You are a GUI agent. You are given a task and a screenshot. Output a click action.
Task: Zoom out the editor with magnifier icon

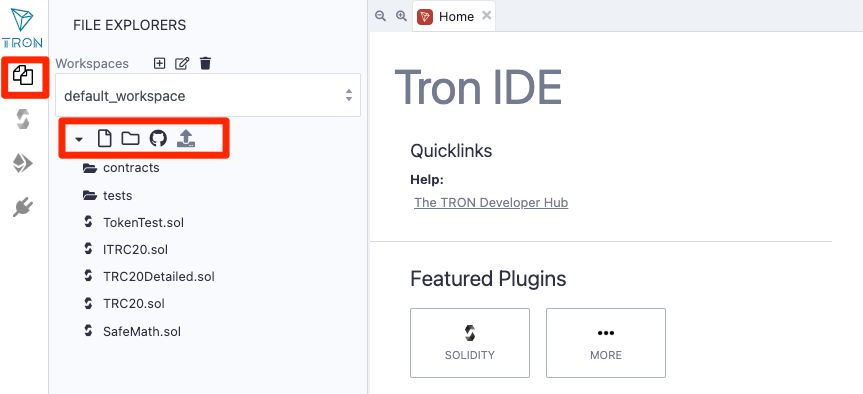click(x=380, y=16)
